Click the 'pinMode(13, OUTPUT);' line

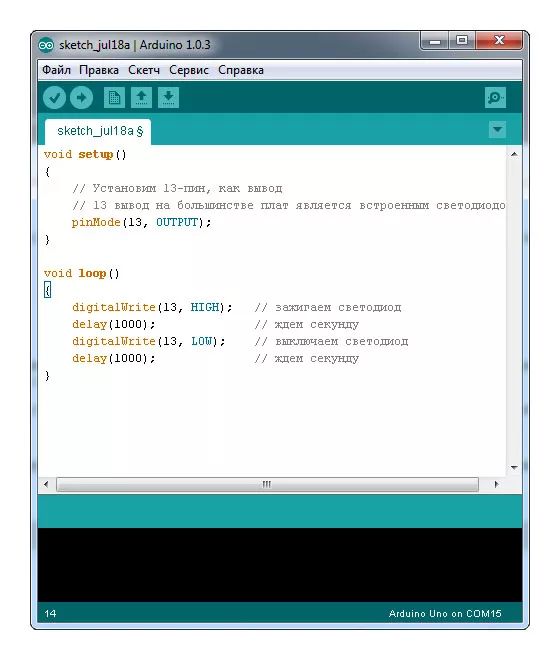[141, 222]
